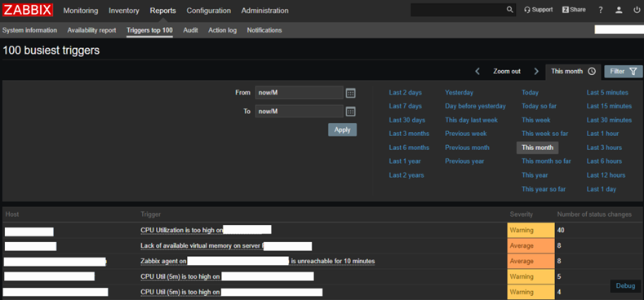Select Last 2 years range
This screenshot has height=300, width=644.
[406, 175]
